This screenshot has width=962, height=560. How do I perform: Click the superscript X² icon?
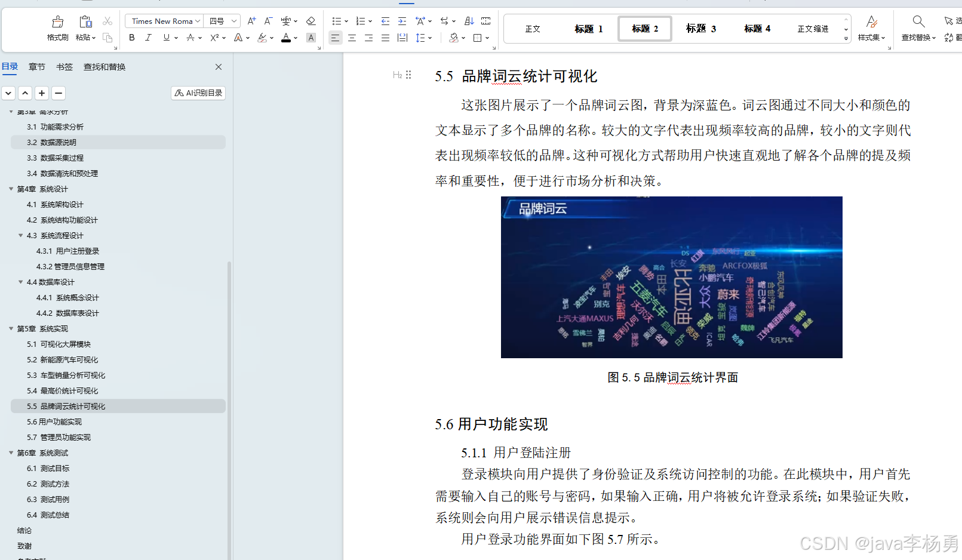click(x=215, y=38)
